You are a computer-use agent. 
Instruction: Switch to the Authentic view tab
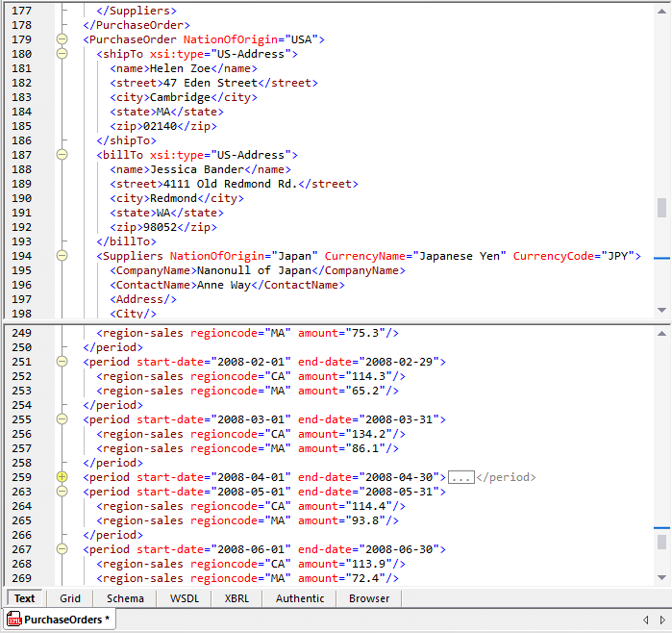[x=300, y=598]
